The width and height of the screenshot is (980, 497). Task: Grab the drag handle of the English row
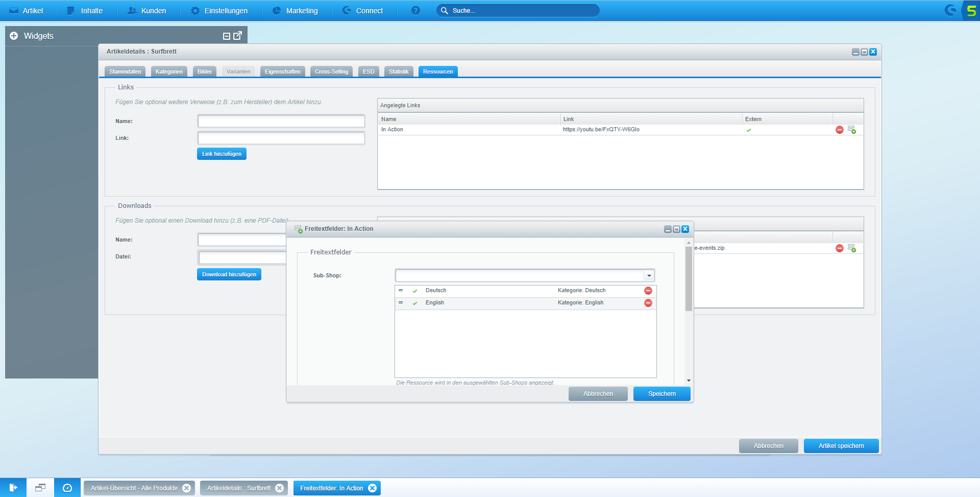tap(401, 302)
